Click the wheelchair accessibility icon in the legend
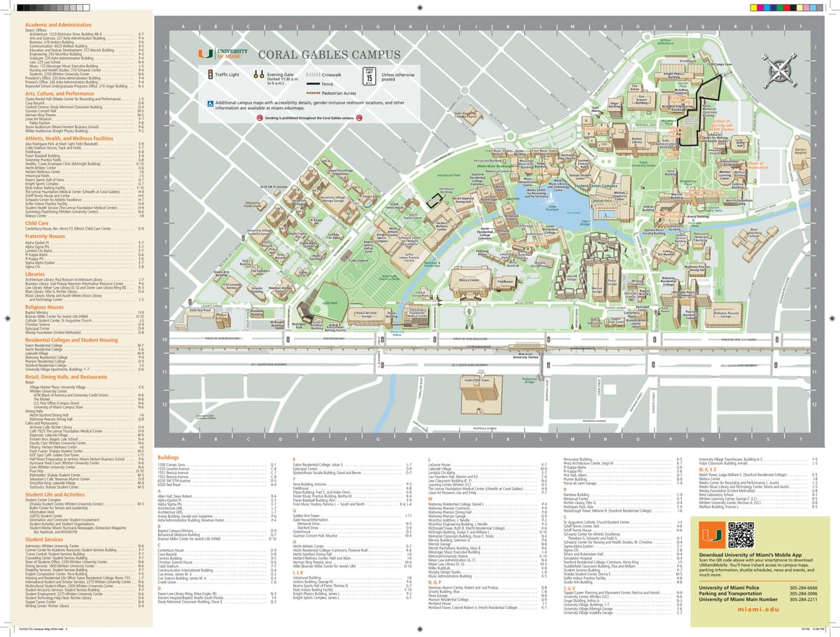 click(210, 103)
